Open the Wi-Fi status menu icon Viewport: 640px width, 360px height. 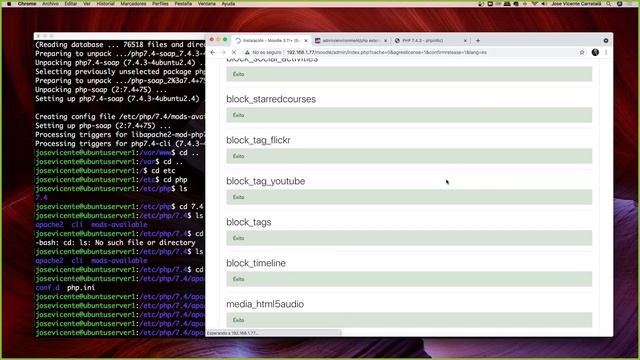(x=535, y=4)
